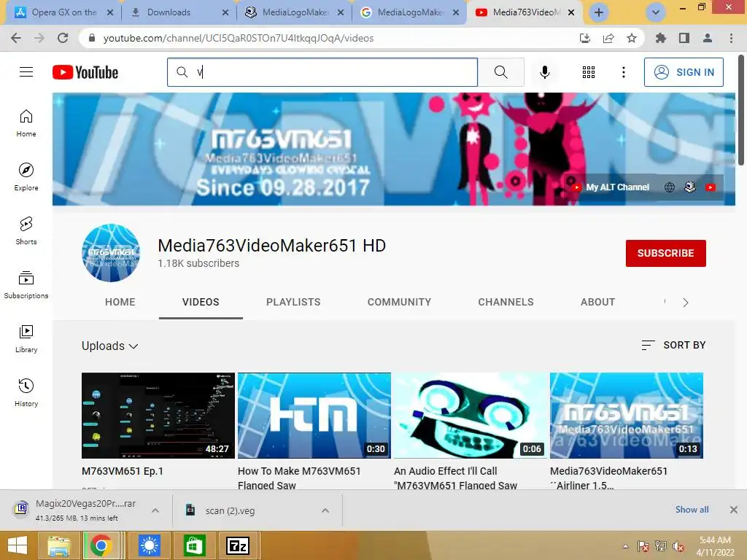Switch to the HOME channel tab
The width and height of the screenshot is (747, 560).
coord(120,302)
